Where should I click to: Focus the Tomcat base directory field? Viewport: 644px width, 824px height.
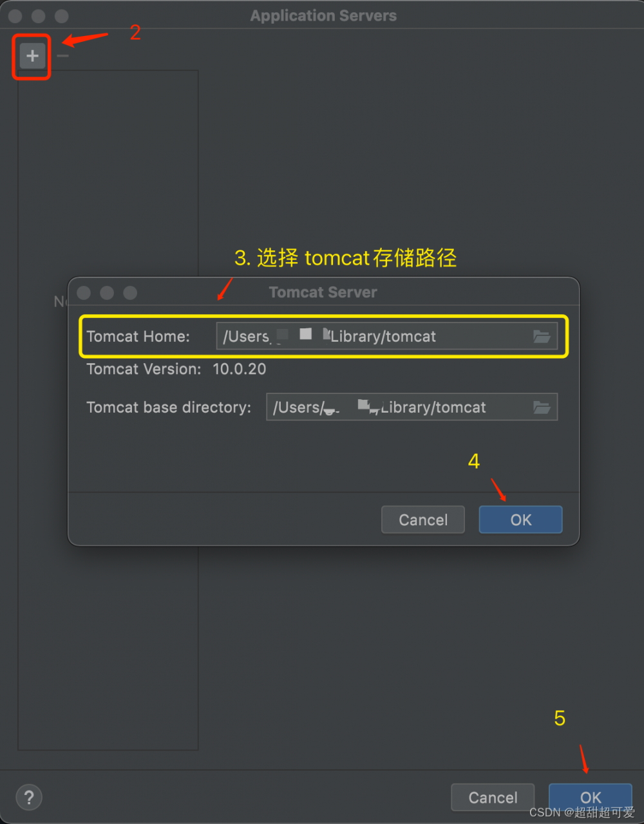(412, 407)
